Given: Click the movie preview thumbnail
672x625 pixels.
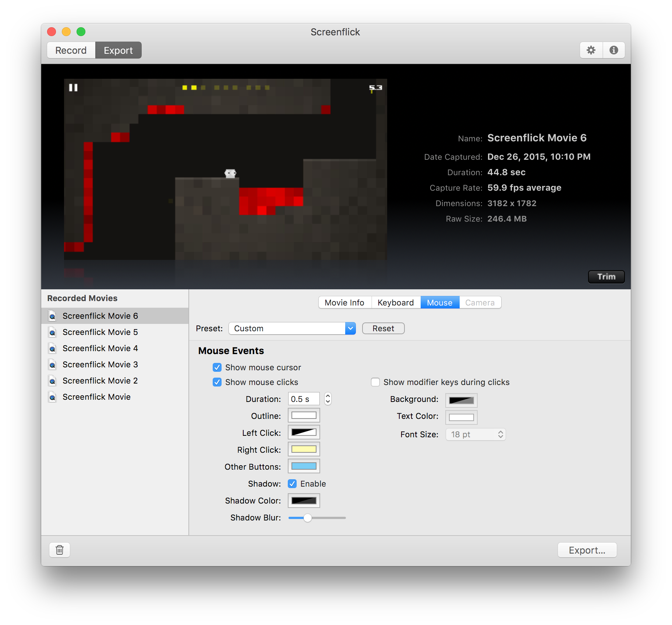Looking at the screenshot, I should click(x=226, y=169).
